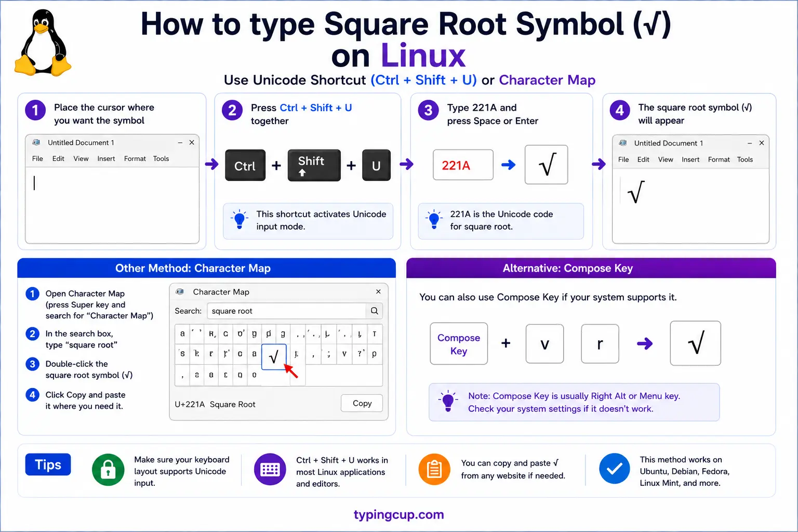The image size is (798, 532).
Task: Open Insert menu in the empty Untitled Document
Action: click(x=106, y=158)
